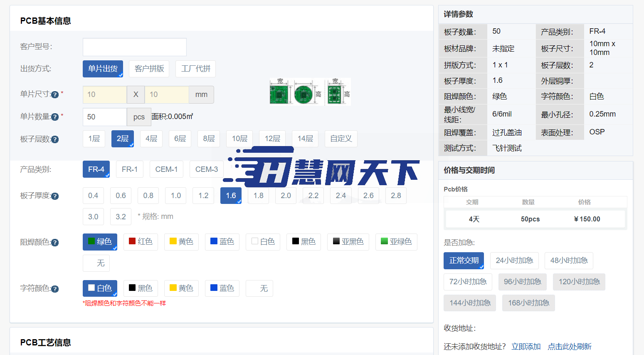This screenshot has height=355, width=644.
Task: Select 绿色 solder mask color
Action: pyautogui.click(x=100, y=242)
